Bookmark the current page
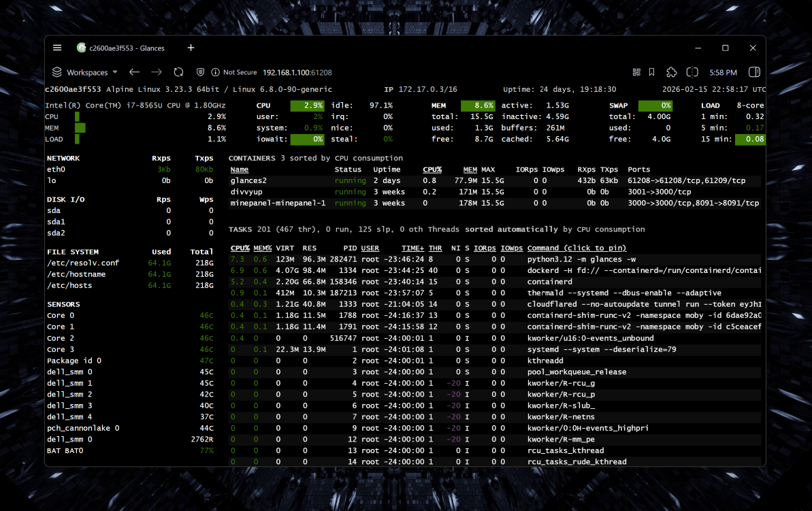Screen dimensions: 812x511 click(651, 71)
